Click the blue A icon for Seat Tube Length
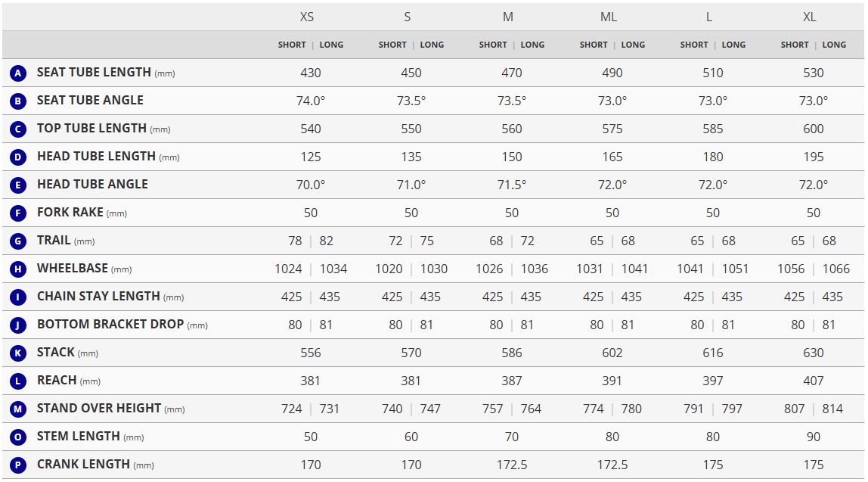 18,73
